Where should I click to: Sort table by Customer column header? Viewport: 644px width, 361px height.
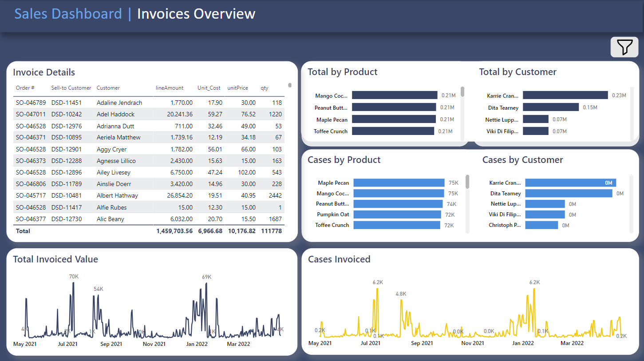[x=108, y=88]
